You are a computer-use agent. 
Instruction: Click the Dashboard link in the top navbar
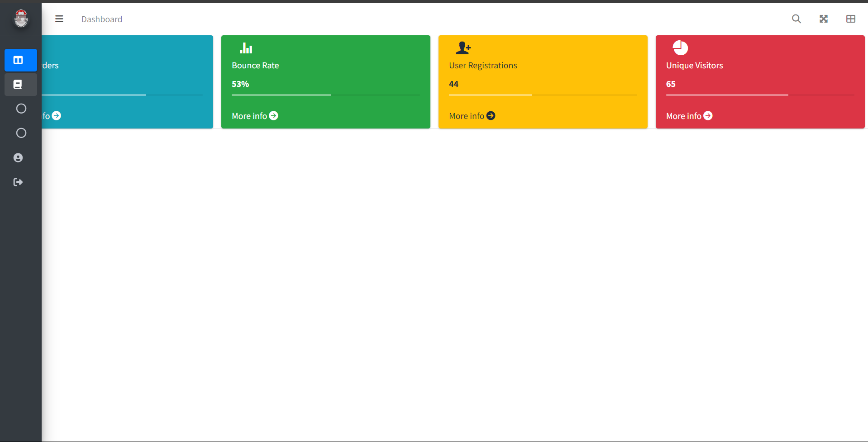point(101,19)
